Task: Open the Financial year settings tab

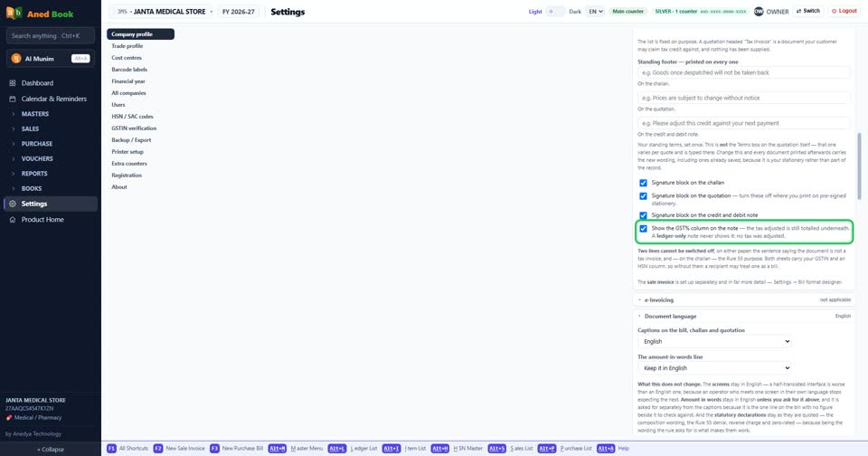Action: pos(141,81)
